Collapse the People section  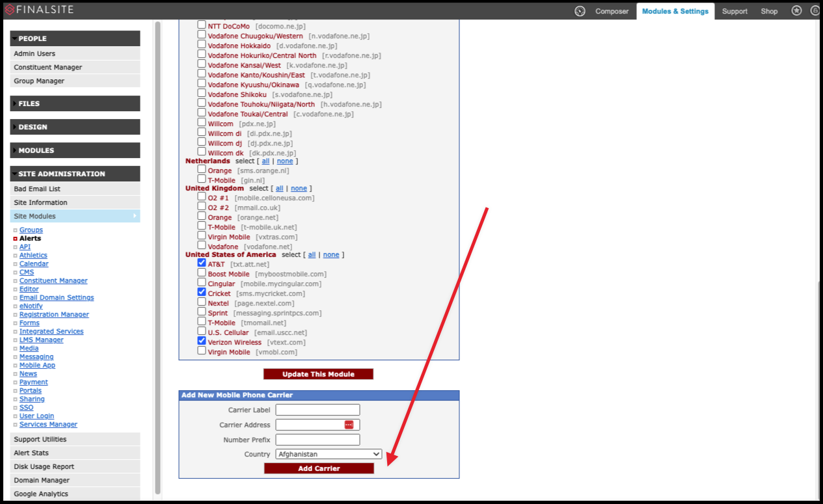75,38
